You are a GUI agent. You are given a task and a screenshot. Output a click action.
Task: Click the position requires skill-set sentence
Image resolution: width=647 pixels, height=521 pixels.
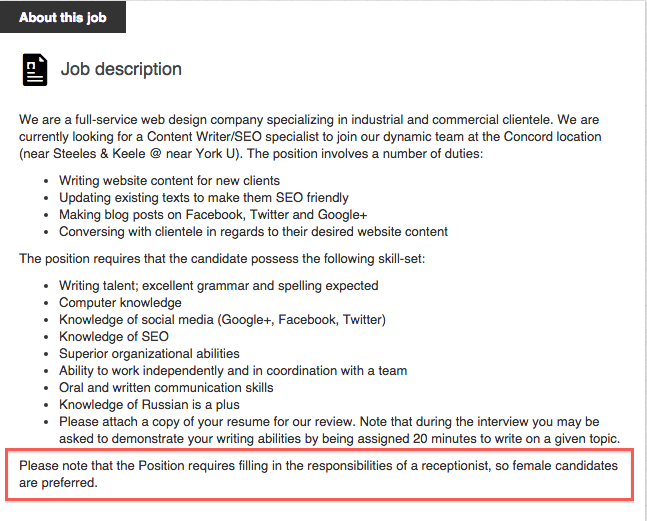222,259
